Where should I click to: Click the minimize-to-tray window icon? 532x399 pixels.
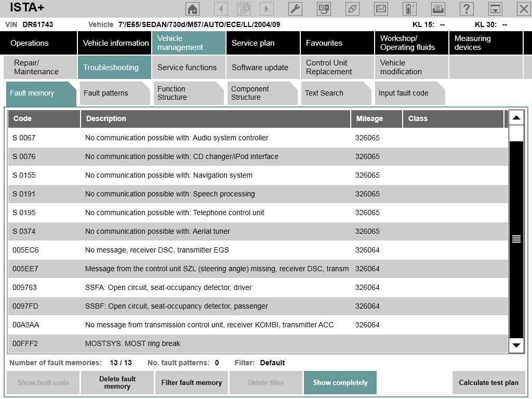pyautogui.click(x=495, y=8)
